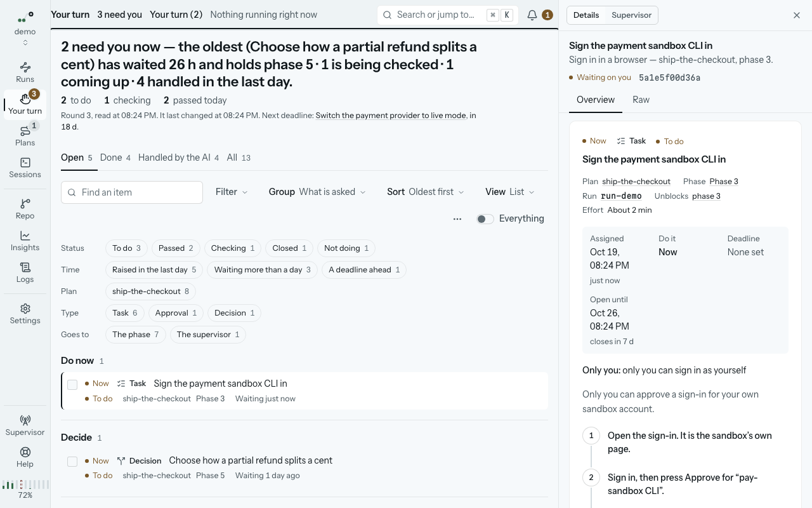The height and width of the screenshot is (508, 812).
Task: Follow the Switch the payment provider to live mode link
Action: (391, 116)
